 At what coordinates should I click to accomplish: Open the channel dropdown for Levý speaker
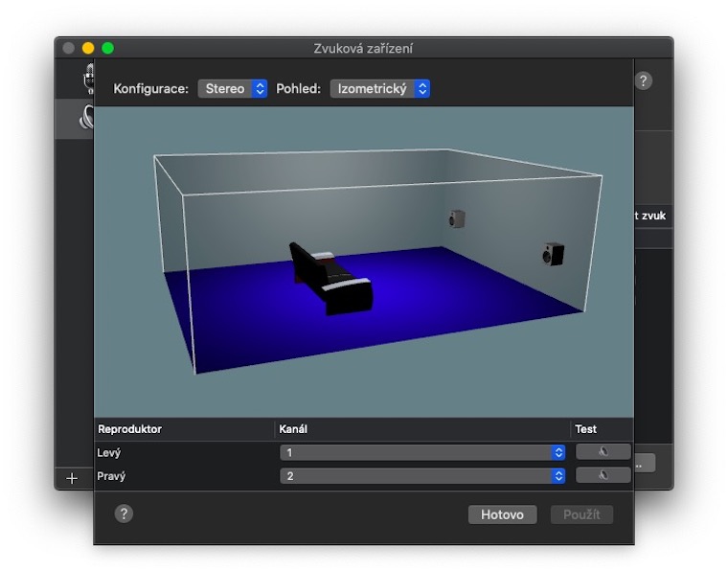coord(422,452)
